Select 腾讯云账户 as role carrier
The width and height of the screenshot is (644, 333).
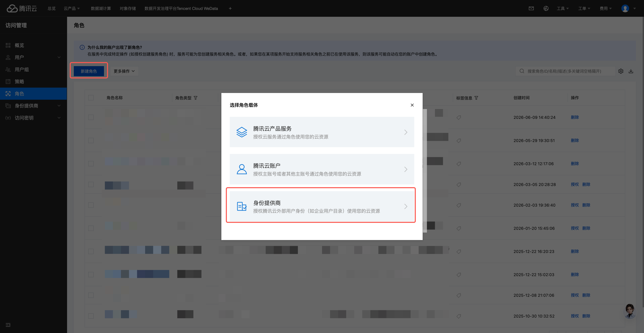(322, 169)
